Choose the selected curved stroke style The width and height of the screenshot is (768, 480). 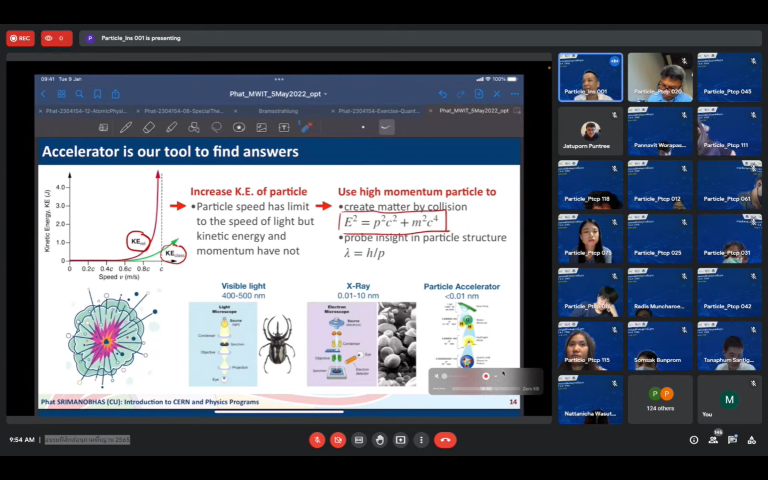click(386, 127)
